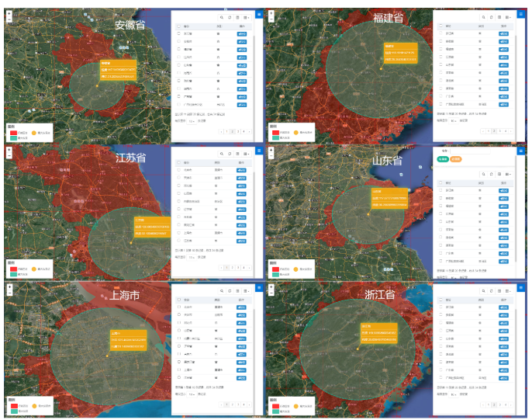Click refresh icon in 江苏省 table toolbar
The height and width of the screenshot is (420, 532).
(x=230, y=154)
